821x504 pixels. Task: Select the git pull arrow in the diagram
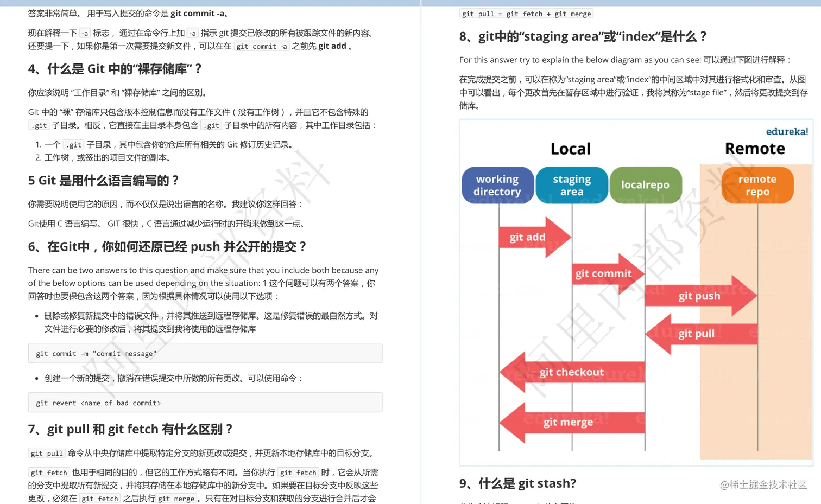(x=697, y=334)
